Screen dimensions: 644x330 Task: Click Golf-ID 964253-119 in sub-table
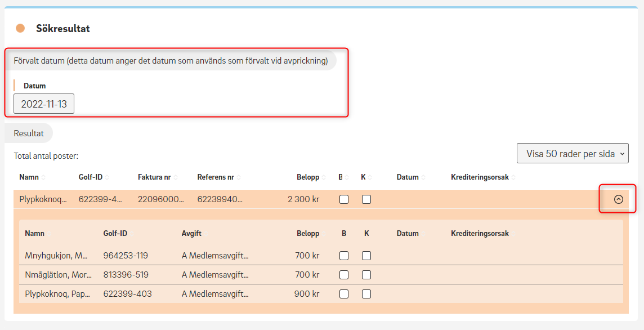coord(126,256)
